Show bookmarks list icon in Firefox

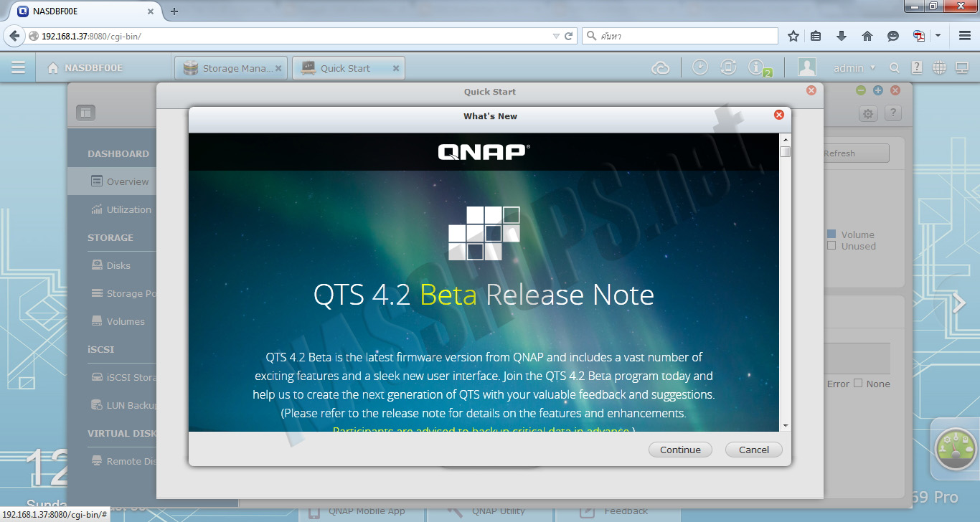[x=816, y=36]
